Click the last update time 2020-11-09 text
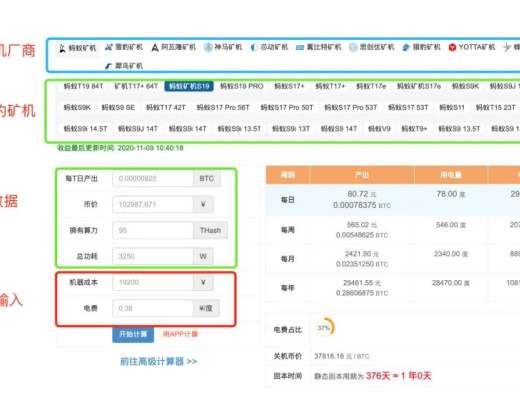This screenshot has height=400, width=520. tap(120, 148)
